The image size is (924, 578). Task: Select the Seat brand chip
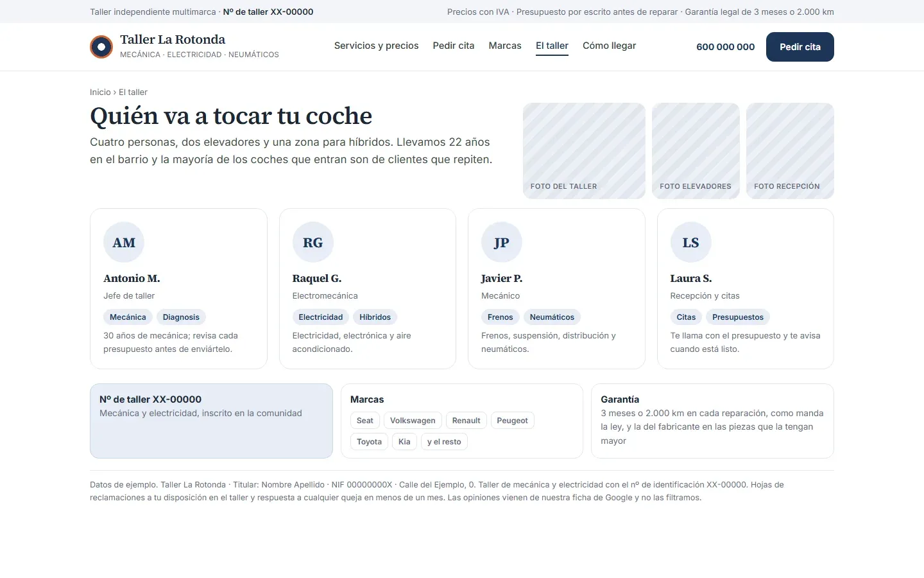pos(365,421)
